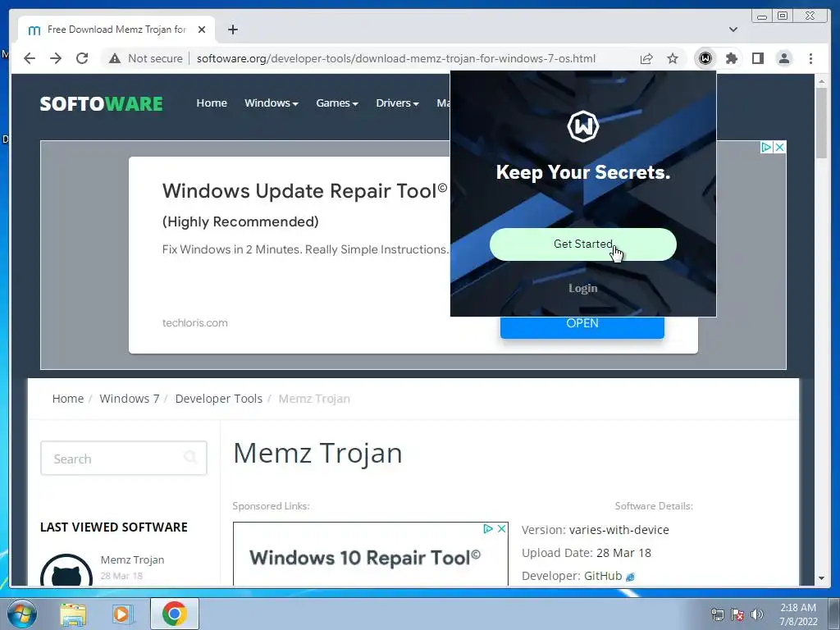Open Windows Media Player from the taskbar
This screenshot has width=840, height=630.
pyautogui.click(x=121, y=614)
